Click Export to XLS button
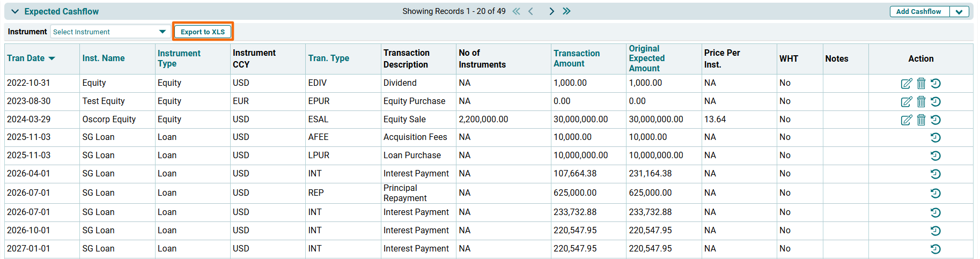Screen dimensions: 980x259 [203, 32]
